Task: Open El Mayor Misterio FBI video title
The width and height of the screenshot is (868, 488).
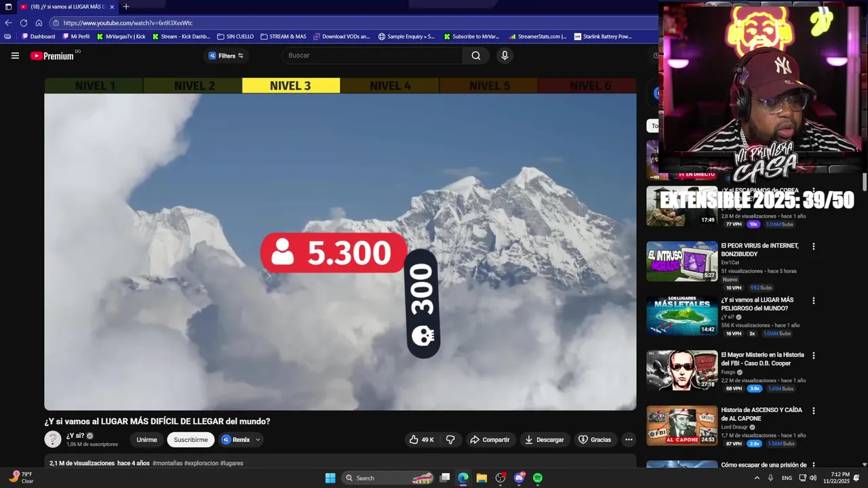Action: [x=762, y=359]
